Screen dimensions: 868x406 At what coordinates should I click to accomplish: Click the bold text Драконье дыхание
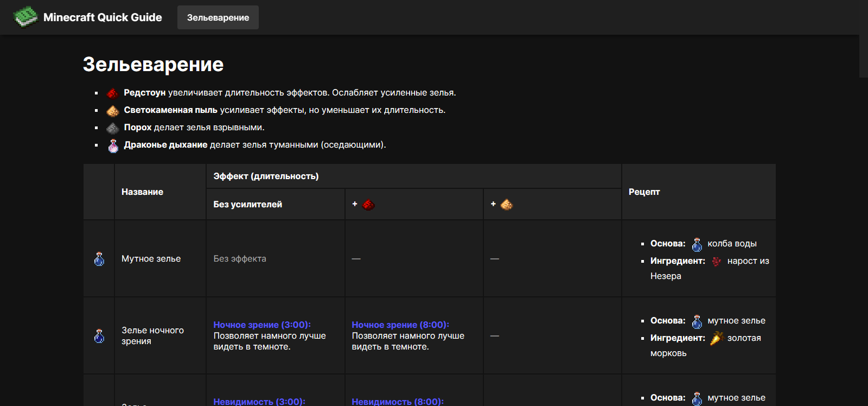tap(165, 145)
